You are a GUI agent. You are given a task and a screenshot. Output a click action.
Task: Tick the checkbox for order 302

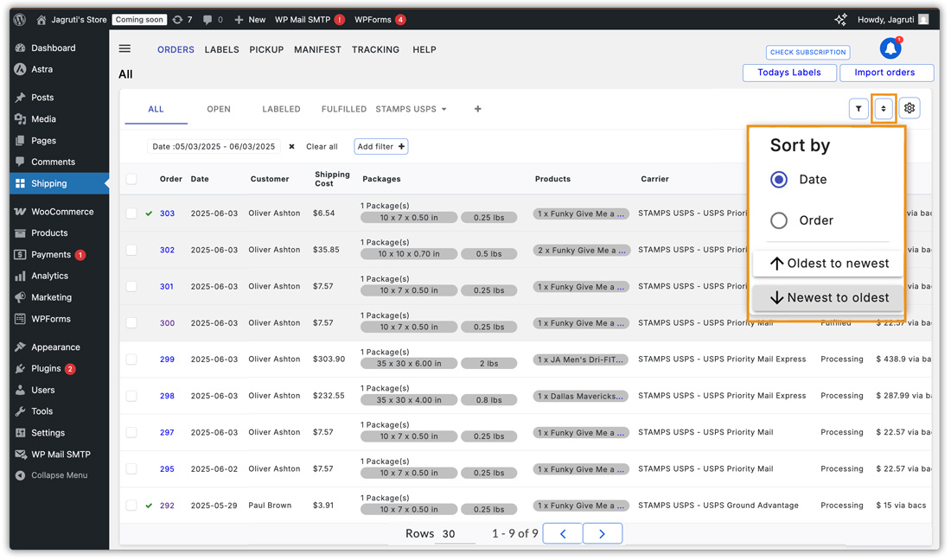point(131,250)
